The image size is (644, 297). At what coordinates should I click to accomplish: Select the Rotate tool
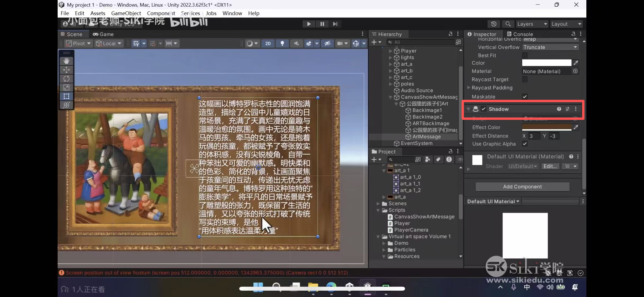pyautogui.click(x=66, y=79)
